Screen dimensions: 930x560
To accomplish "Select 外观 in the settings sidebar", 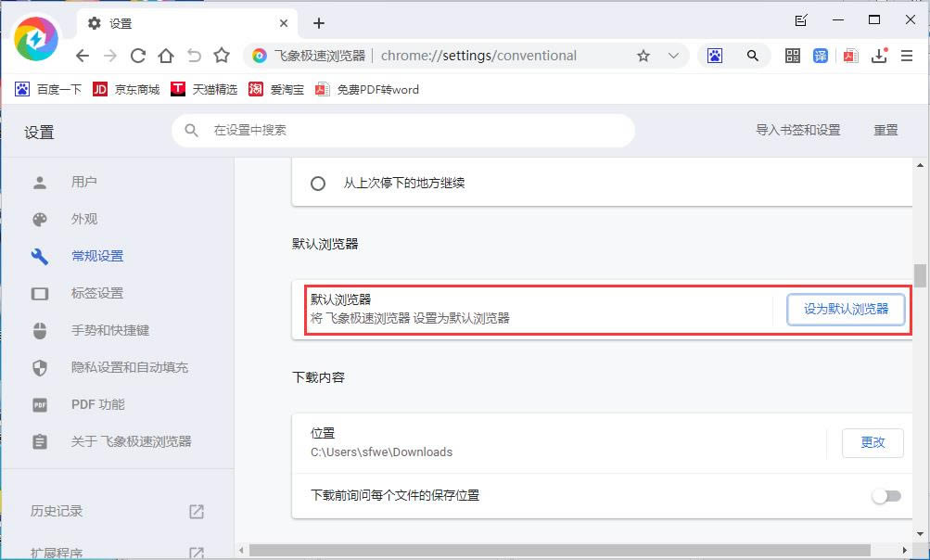I will point(84,219).
